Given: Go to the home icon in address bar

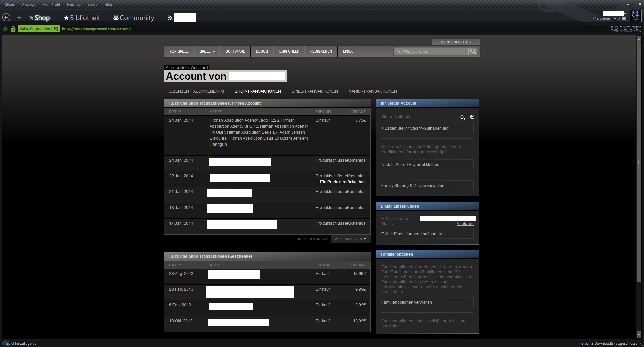Looking at the screenshot, I should (5, 29).
